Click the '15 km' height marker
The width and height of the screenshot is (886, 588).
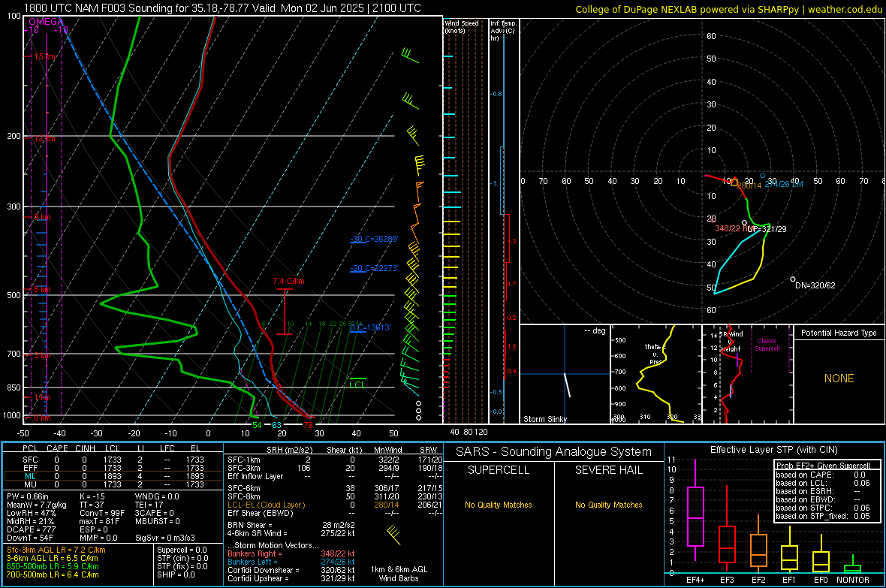point(44,56)
